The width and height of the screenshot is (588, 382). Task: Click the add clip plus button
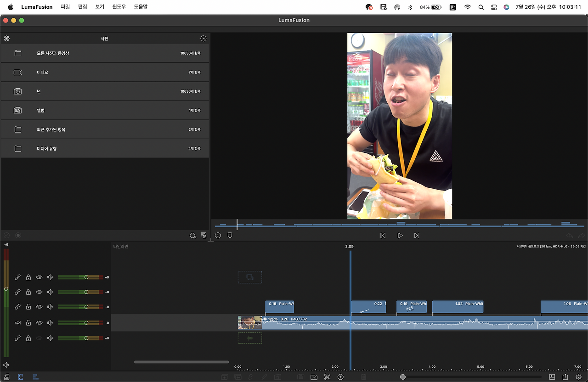click(340, 377)
